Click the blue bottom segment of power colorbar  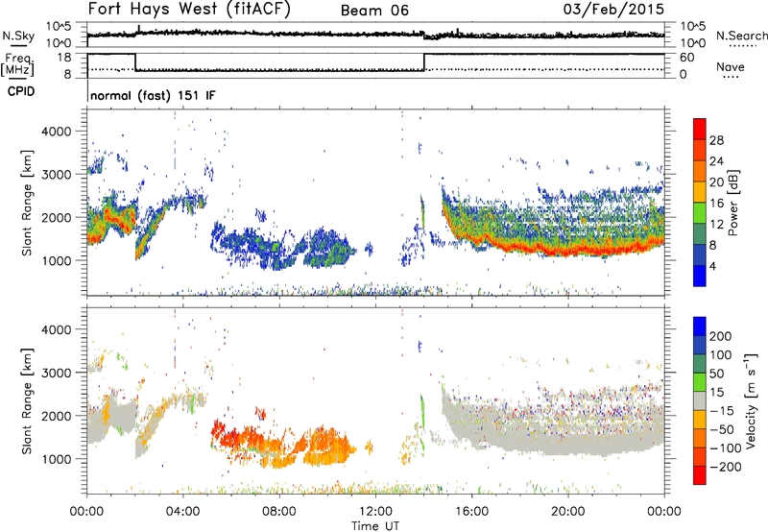pyautogui.click(x=700, y=276)
